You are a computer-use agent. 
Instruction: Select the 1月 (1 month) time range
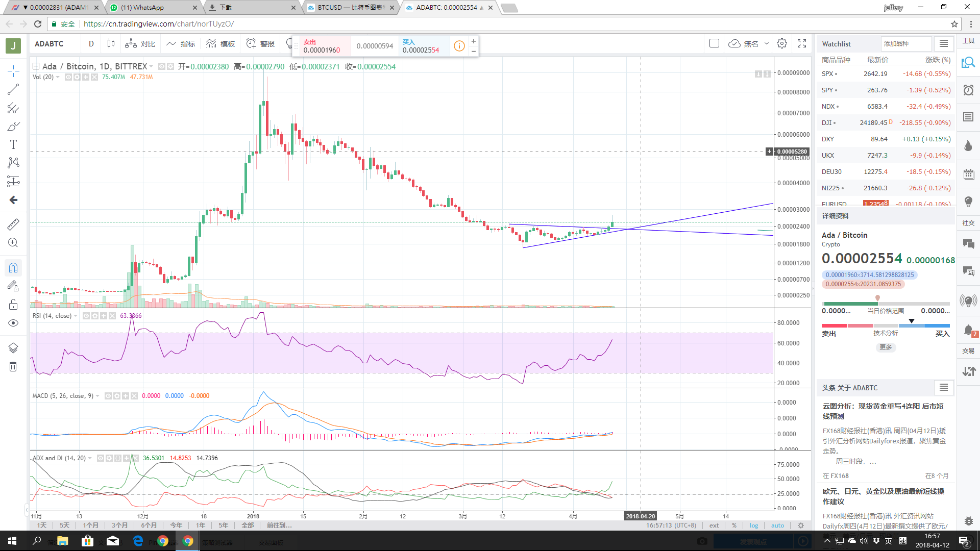(90, 525)
